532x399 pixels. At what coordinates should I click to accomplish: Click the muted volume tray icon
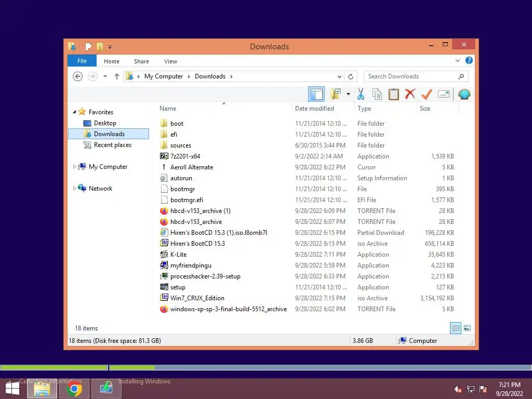coord(458,389)
